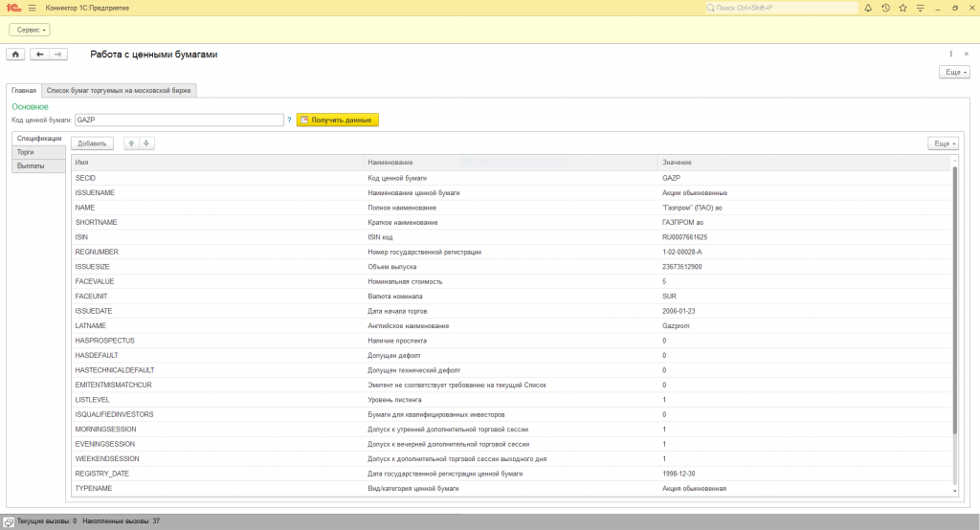Select the Выплаты side tab

pyautogui.click(x=38, y=166)
